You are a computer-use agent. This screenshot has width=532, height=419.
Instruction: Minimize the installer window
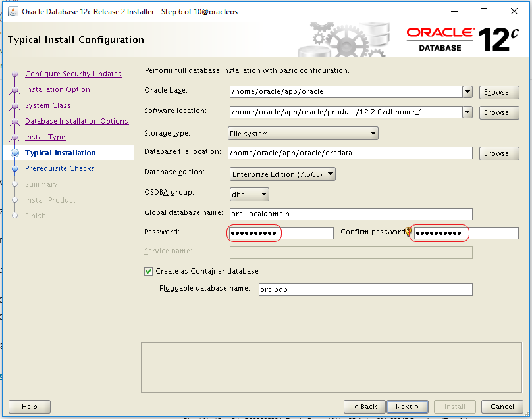pyautogui.click(x=454, y=12)
